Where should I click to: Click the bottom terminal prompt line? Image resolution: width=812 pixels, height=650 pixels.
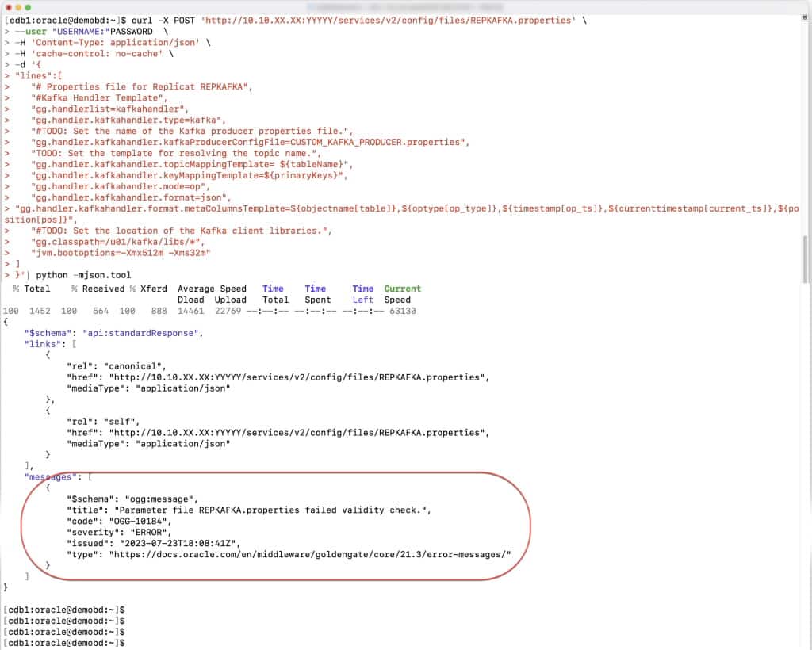63,643
